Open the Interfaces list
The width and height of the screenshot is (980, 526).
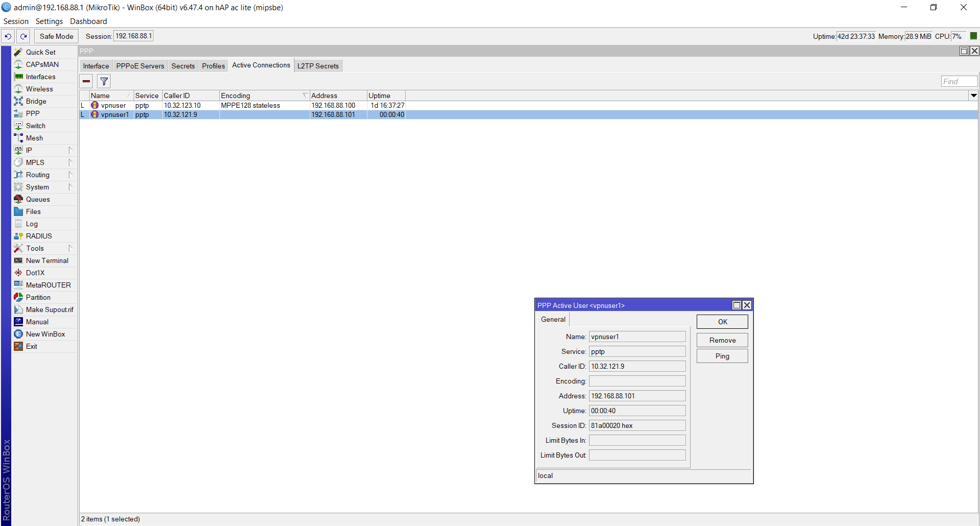(x=44, y=77)
